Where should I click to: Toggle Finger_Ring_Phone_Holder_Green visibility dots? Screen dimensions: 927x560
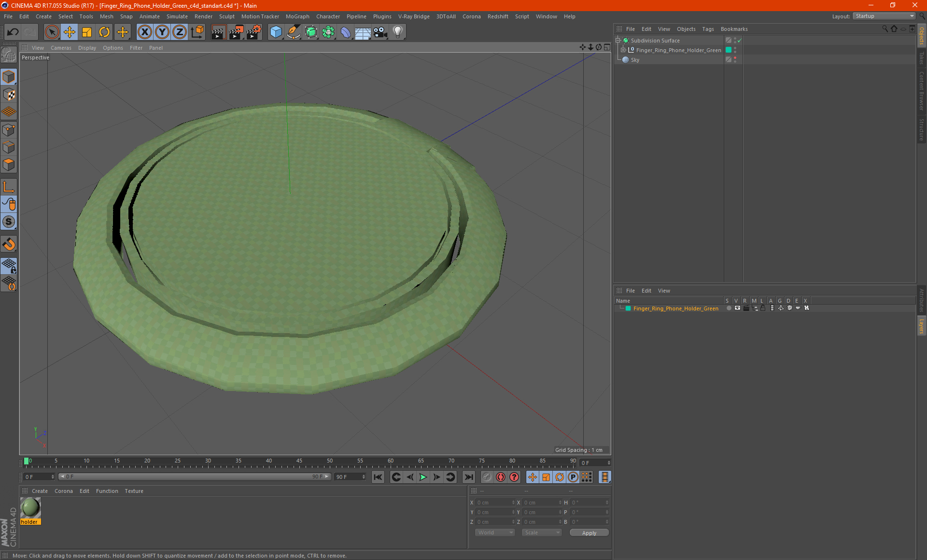(x=735, y=50)
